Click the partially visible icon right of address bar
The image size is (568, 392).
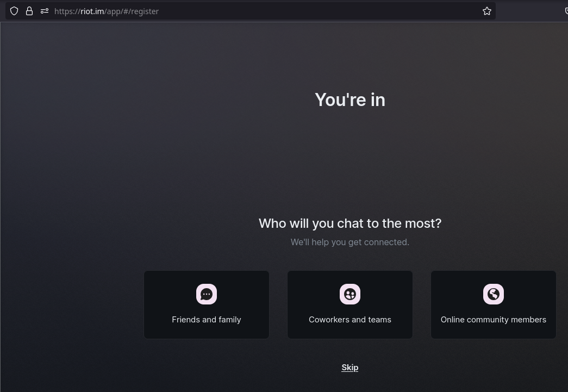coord(565,11)
